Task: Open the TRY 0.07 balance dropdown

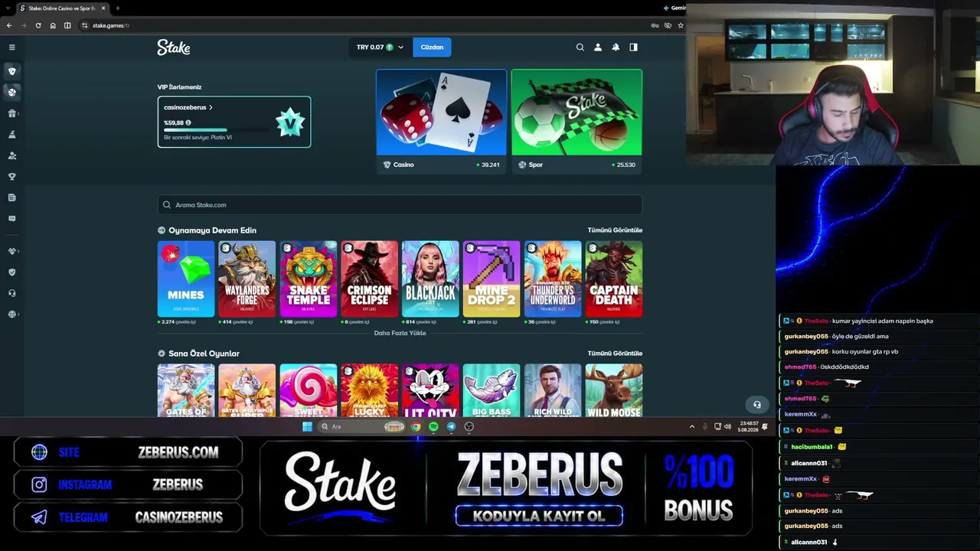Action: tap(380, 47)
